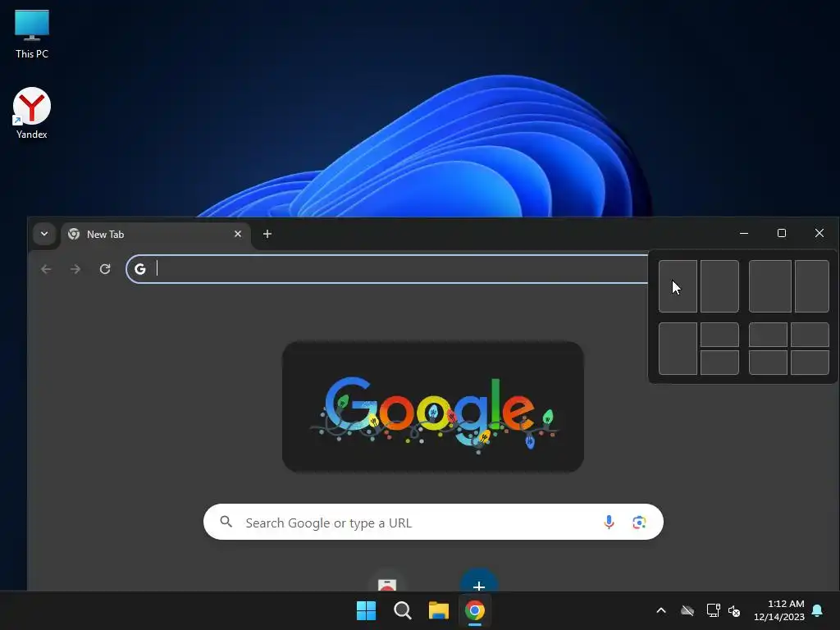The height and width of the screenshot is (630, 840).
Task: Minimize the Chrome window
Action: 744,233
